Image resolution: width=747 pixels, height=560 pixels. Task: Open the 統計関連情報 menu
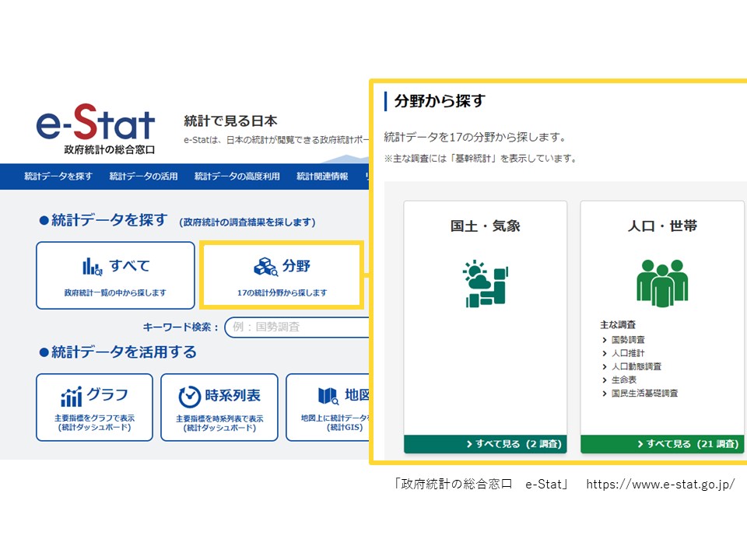point(322,177)
